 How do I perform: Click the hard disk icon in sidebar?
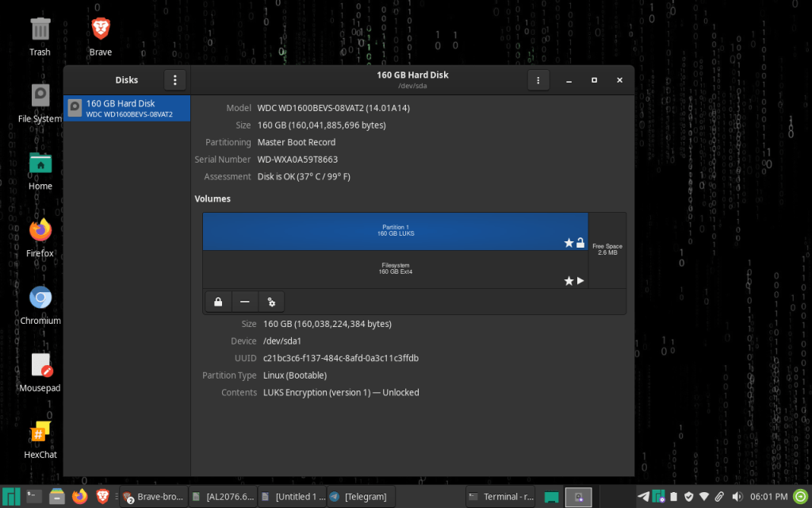[75, 108]
